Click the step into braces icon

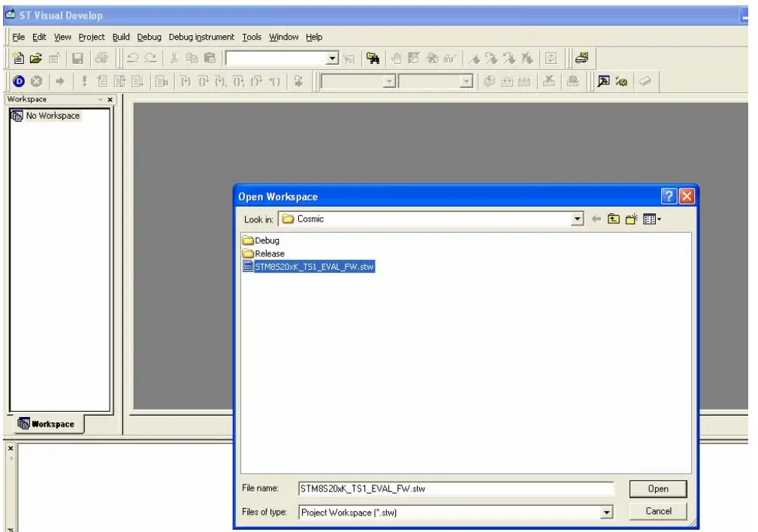point(186,81)
